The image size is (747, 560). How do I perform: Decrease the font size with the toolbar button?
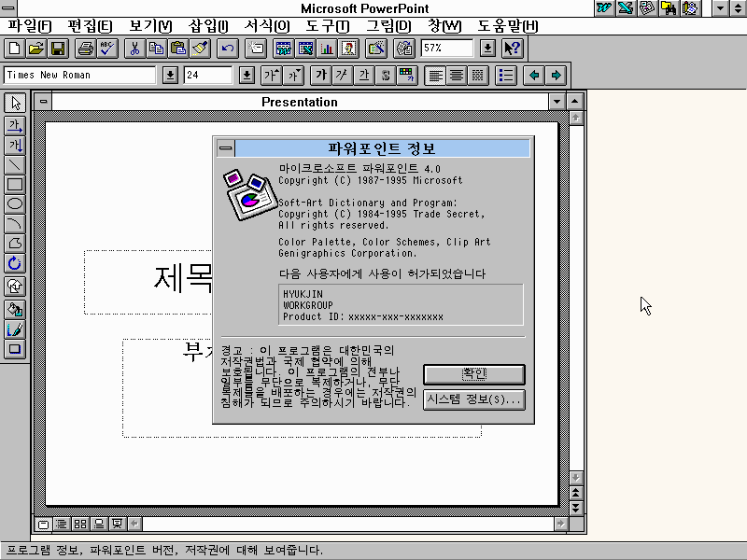(293, 76)
